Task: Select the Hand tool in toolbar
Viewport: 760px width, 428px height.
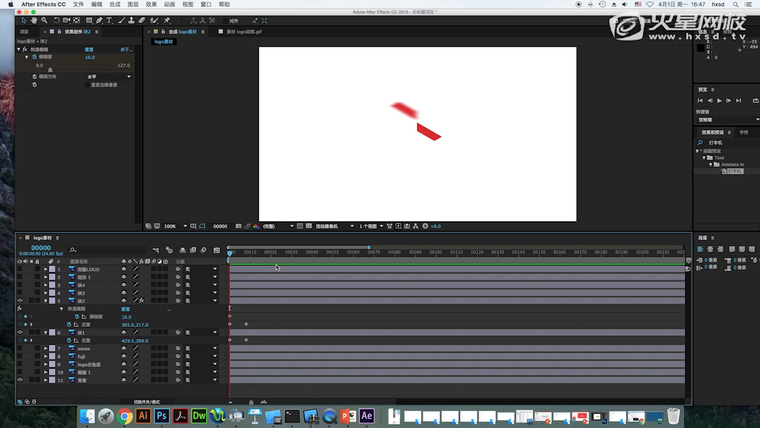Action: [35, 20]
